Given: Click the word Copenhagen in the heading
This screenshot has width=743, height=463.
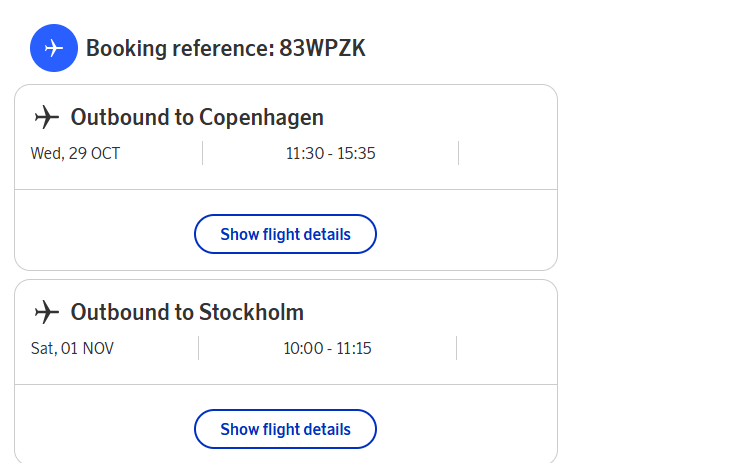Looking at the screenshot, I should [x=261, y=118].
